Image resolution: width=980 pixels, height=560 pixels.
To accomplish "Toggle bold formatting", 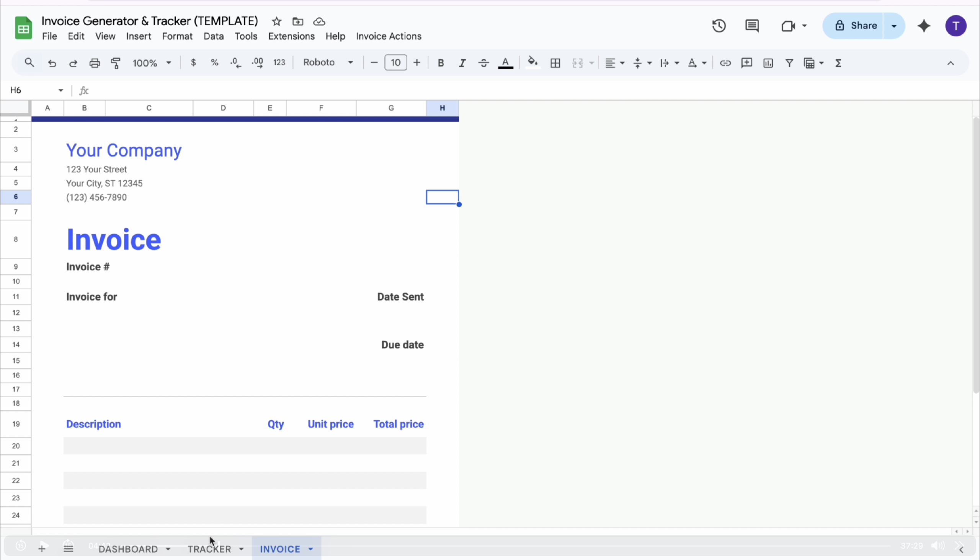I will (x=440, y=63).
